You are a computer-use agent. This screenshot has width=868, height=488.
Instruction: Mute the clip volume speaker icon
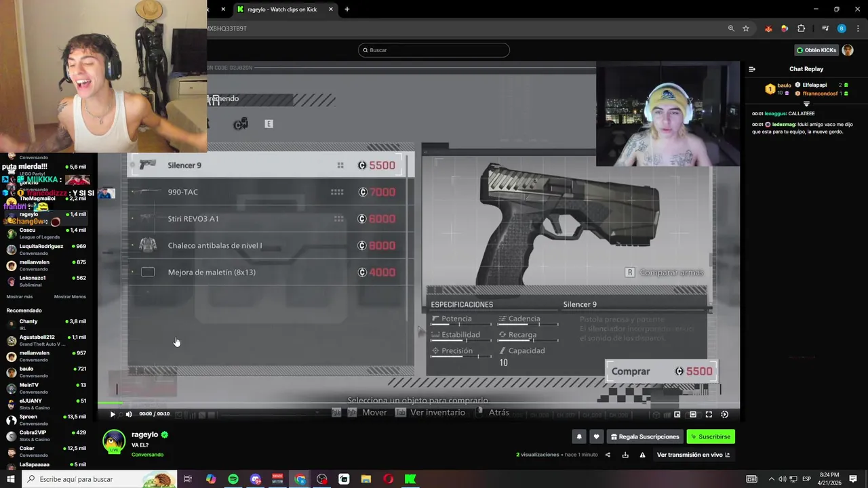click(x=129, y=414)
